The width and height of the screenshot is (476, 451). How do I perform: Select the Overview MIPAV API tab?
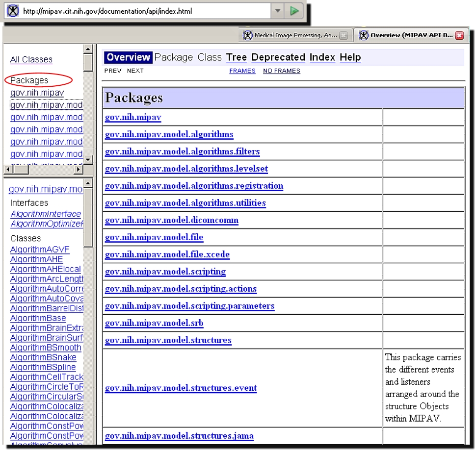(x=406, y=35)
